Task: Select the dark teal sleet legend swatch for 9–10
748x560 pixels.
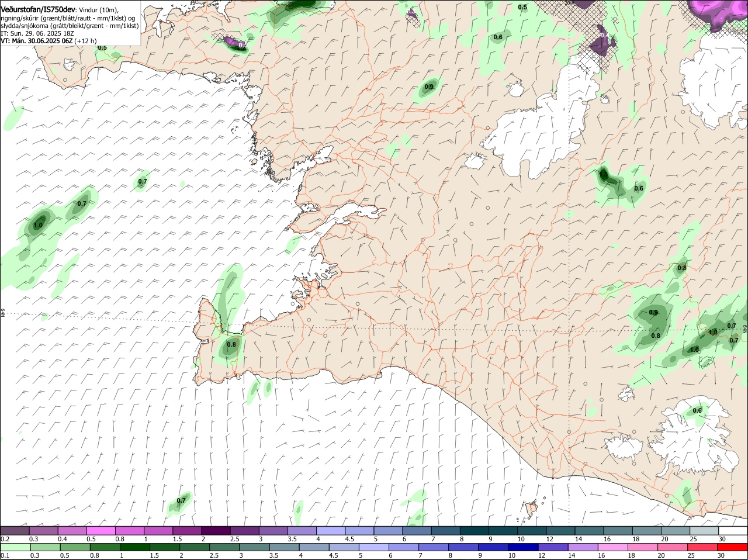Action: pyautogui.click(x=504, y=531)
